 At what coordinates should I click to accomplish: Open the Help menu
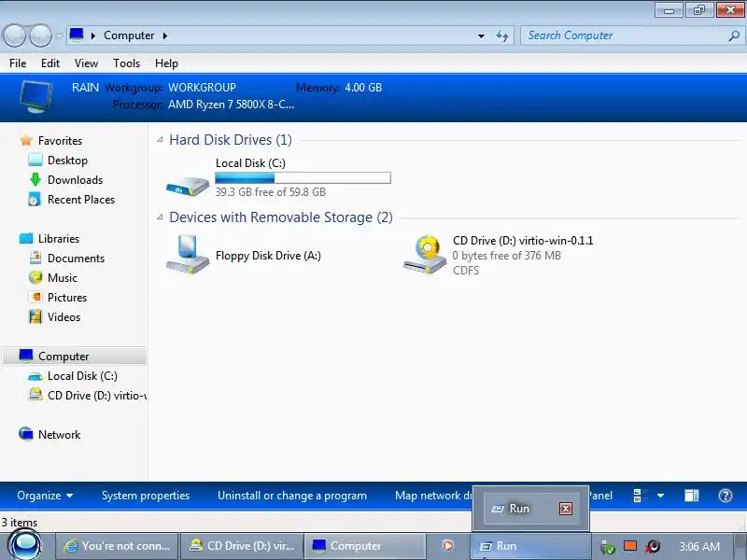point(166,63)
